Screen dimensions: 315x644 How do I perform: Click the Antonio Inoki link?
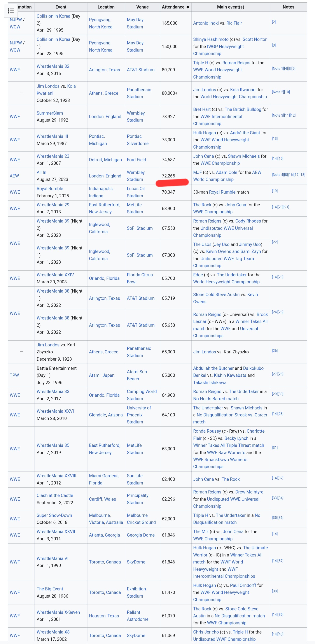(206, 23)
